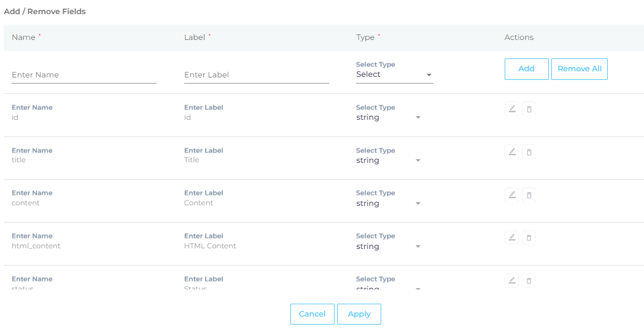Expand the Type dropdown for content
Screen dimensions: 644x335
[x=388, y=203]
